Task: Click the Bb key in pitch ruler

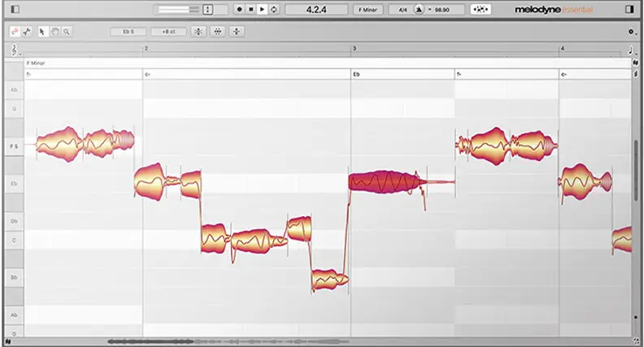Action: click(14, 278)
